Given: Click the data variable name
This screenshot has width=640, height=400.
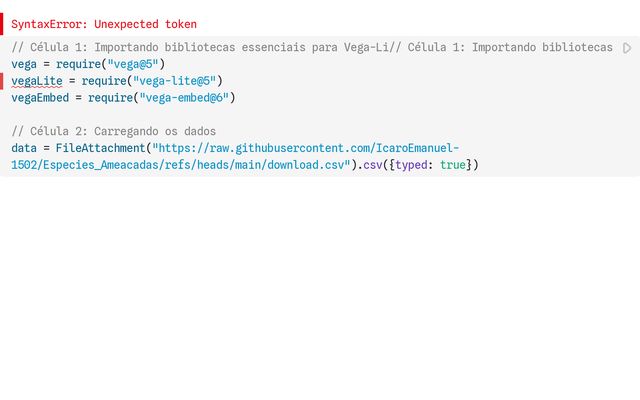Looking at the screenshot, I should pyautogui.click(x=24, y=148).
